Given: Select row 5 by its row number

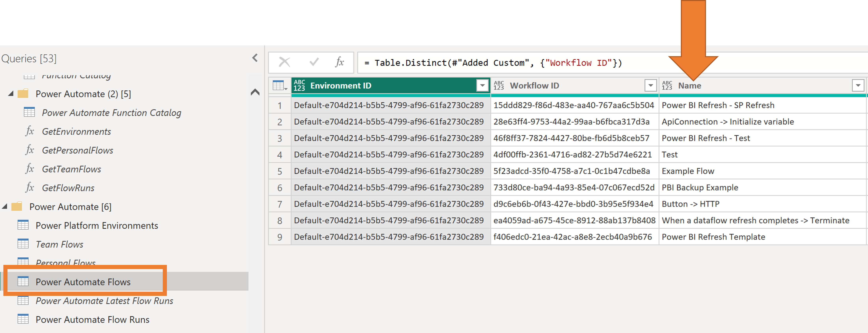Looking at the screenshot, I should [280, 171].
